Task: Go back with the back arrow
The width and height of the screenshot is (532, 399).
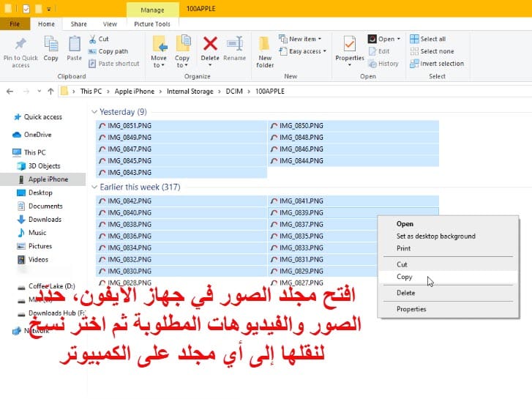Action: click(10, 92)
